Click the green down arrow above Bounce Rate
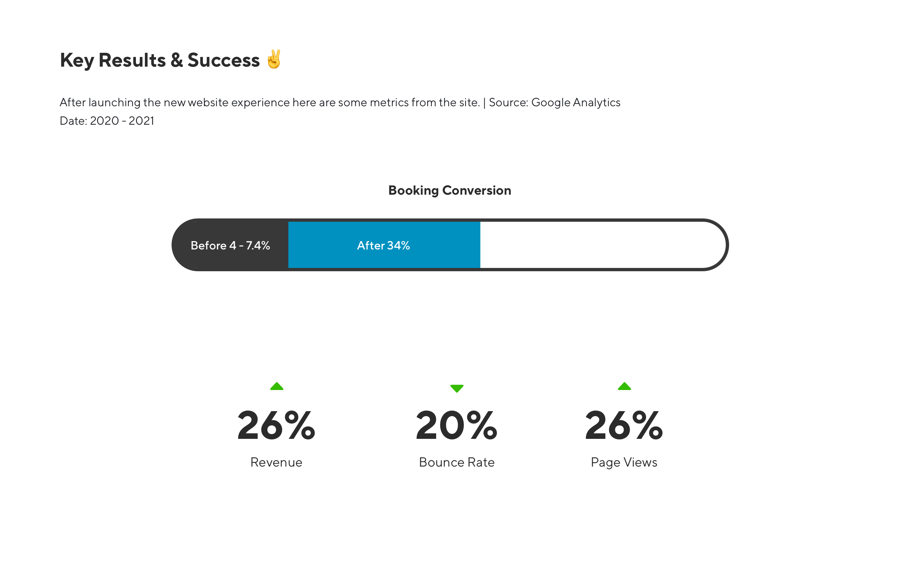Image resolution: width=900 pixels, height=588 pixels. 457,389
